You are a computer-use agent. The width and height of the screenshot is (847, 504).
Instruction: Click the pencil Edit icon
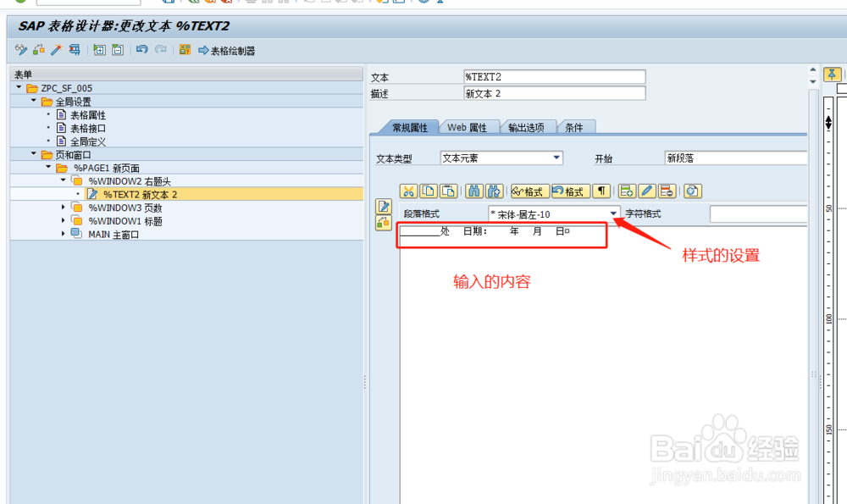646,191
